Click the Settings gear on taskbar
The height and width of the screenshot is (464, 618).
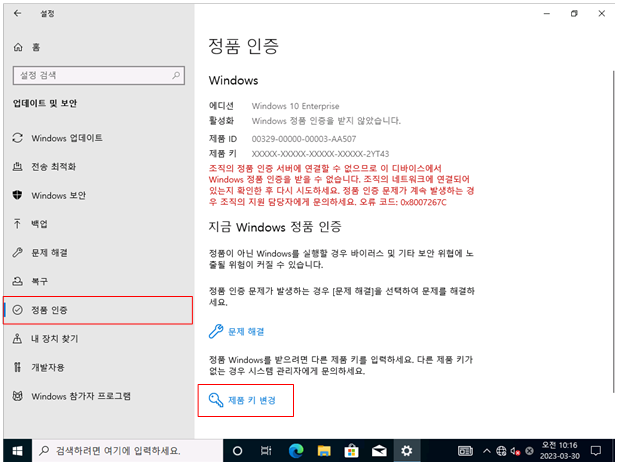407,451
